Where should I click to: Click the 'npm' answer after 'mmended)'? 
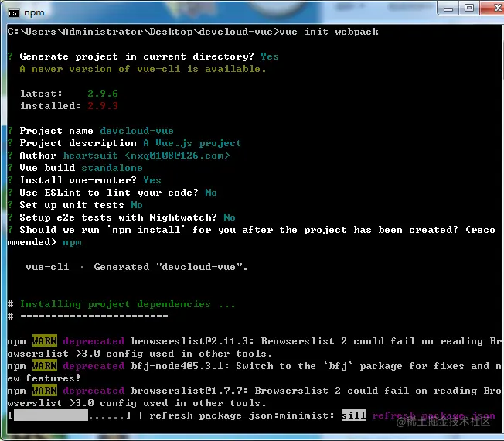pos(72,242)
